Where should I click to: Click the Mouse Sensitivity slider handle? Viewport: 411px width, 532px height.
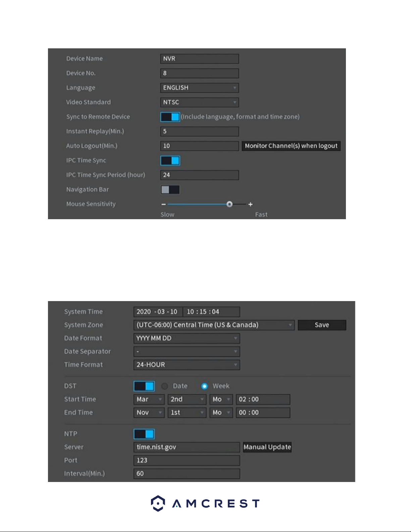tap(229, 204)
